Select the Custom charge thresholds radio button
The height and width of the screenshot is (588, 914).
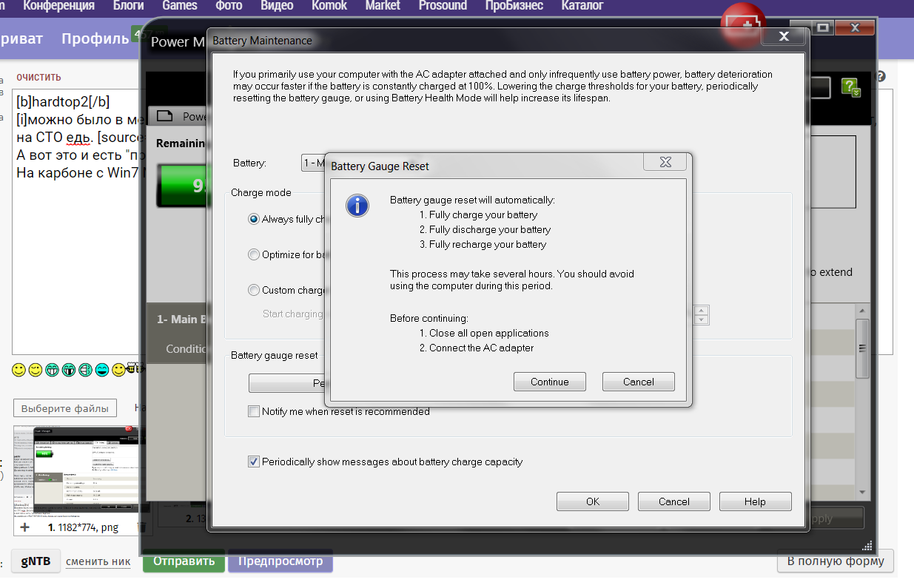point(254,290)
